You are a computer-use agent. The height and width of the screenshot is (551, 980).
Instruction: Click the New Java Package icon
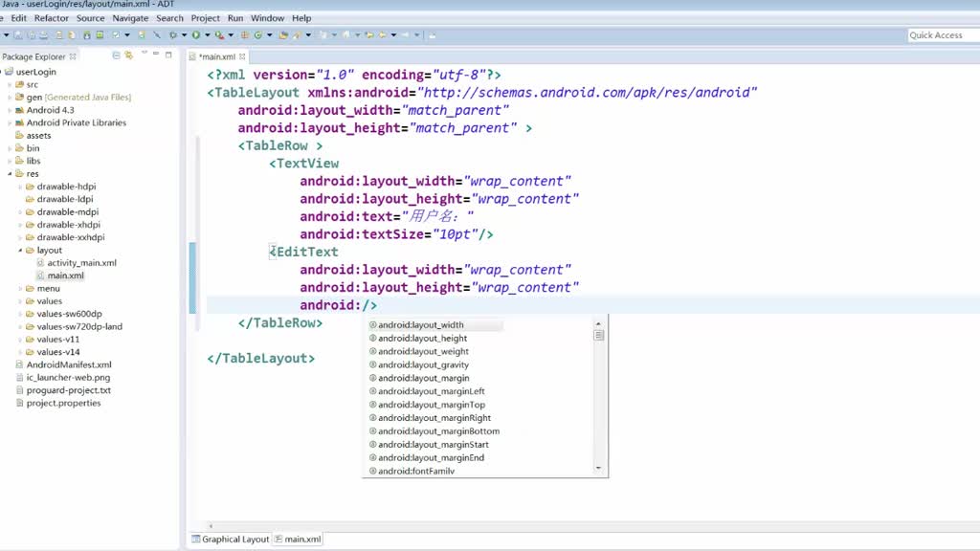(x=244, y=35)
